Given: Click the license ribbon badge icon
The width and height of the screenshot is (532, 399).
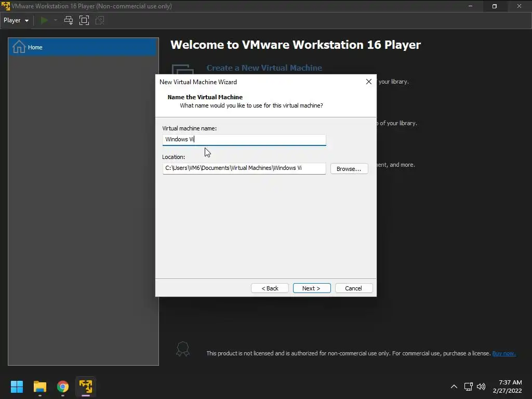Looking at the screenshot, I should click(182, 349).
